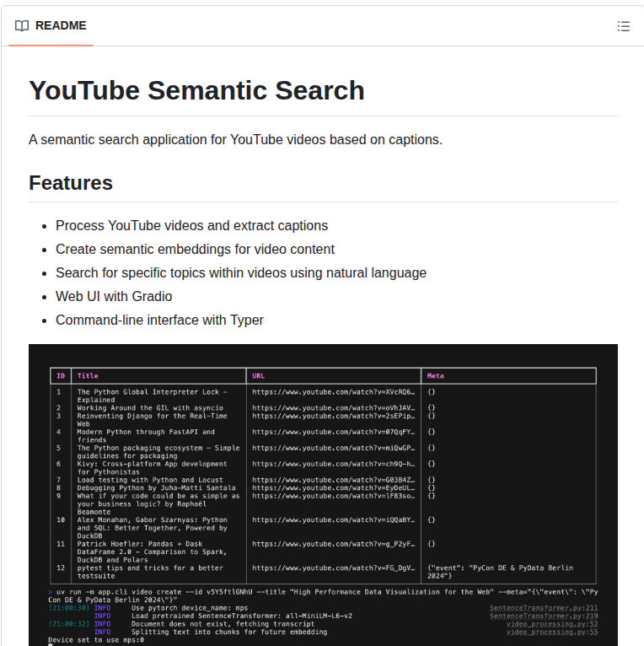Screen dimensions: 644x646
Task: Click the URL ending in watch?v=oVhJAV
Action: point(334,408)
